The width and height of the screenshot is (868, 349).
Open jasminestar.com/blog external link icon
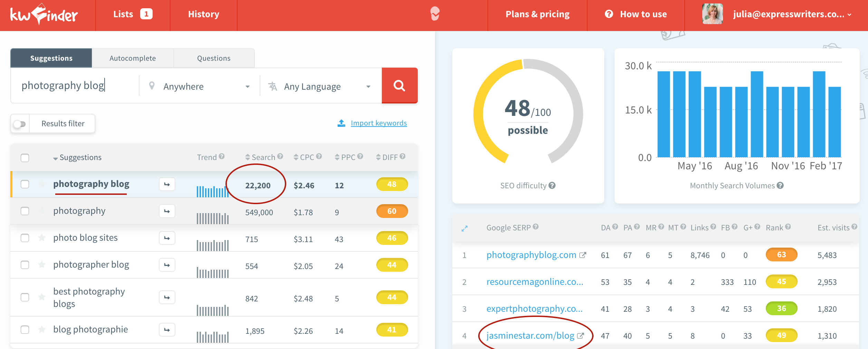[x=580, y=336]
